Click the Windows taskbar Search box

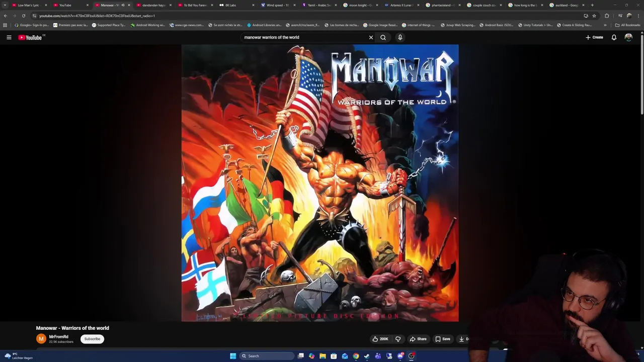(267, 356)
